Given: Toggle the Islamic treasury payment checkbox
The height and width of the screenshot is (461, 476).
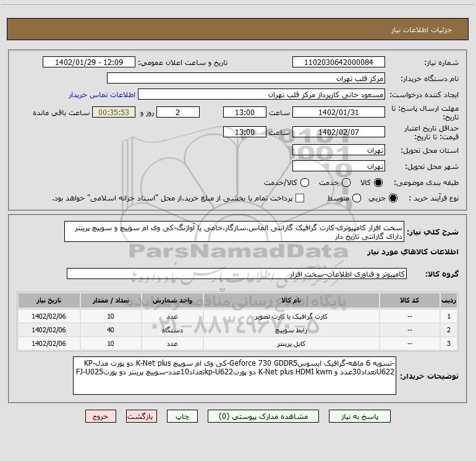Looking at the screenshot, I should (300, 198).
